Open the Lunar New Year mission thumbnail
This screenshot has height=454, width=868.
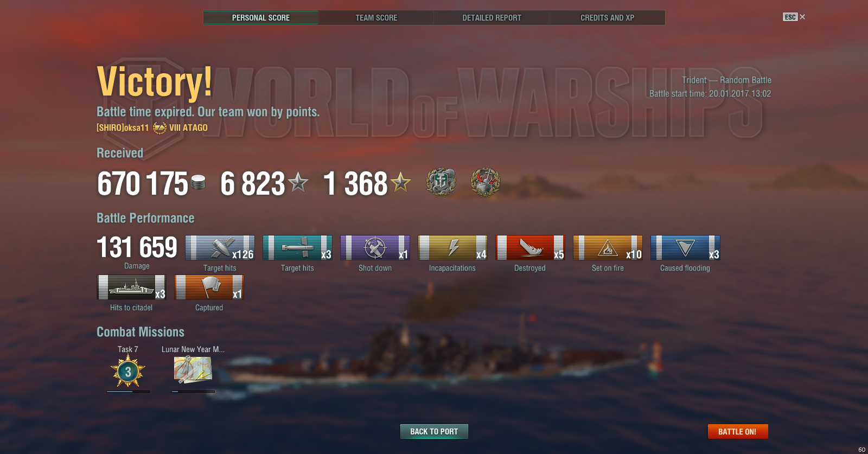coord(193,370)
